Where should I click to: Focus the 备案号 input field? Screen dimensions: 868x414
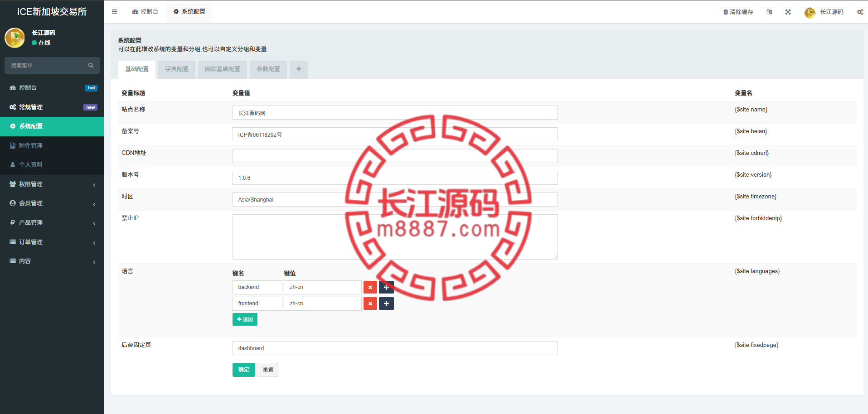395,135
